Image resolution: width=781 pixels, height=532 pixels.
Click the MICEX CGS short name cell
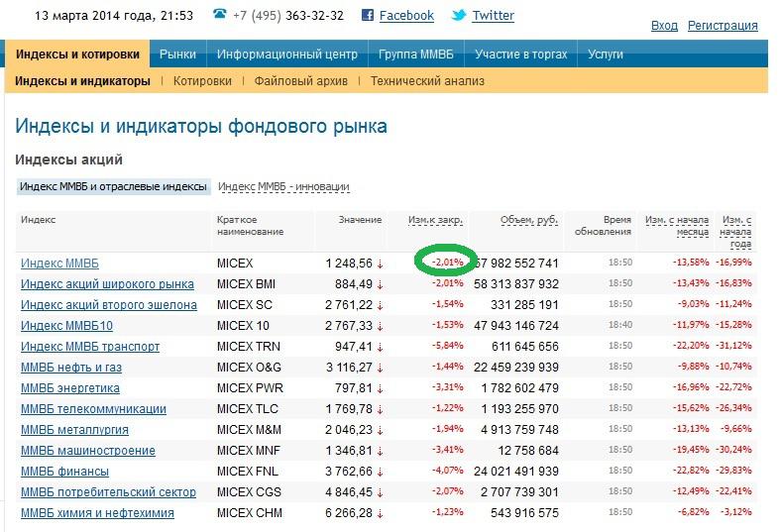pos(249,492)
